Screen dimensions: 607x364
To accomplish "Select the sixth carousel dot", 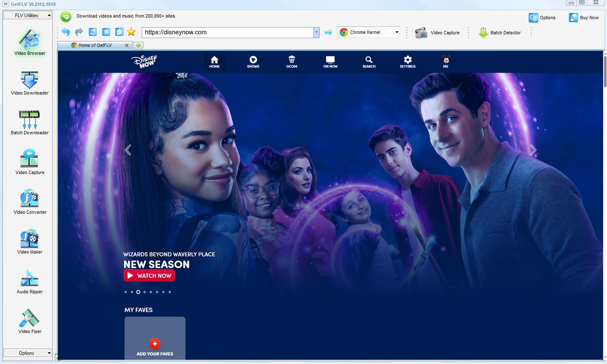I will point(157,292).
